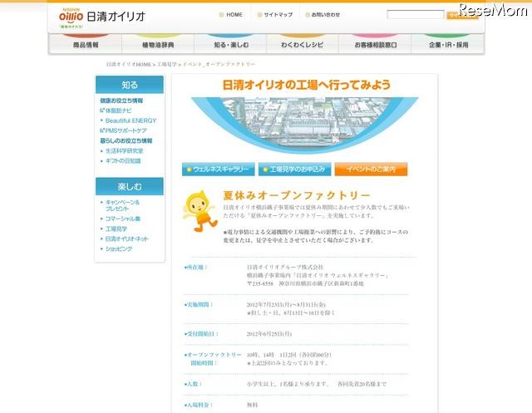532x413 pixels.
Task: Follow the 日清オイリオHOME breadcrumb link
Action: 129,64
